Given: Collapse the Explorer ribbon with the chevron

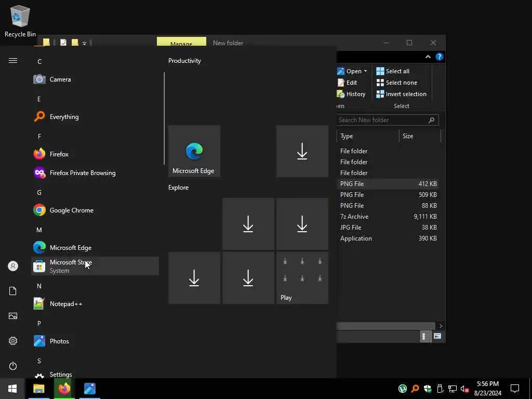Looking at the screenshot, I should [428, 57].
